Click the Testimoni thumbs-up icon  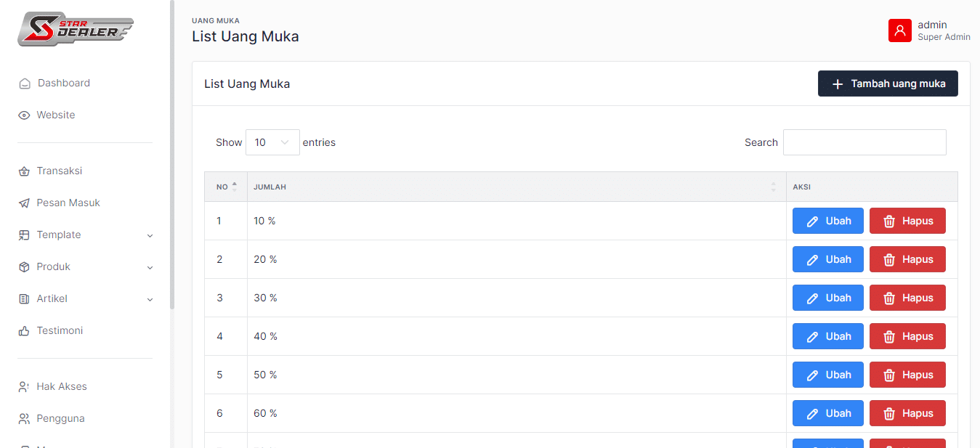click(x=24, y=331)
